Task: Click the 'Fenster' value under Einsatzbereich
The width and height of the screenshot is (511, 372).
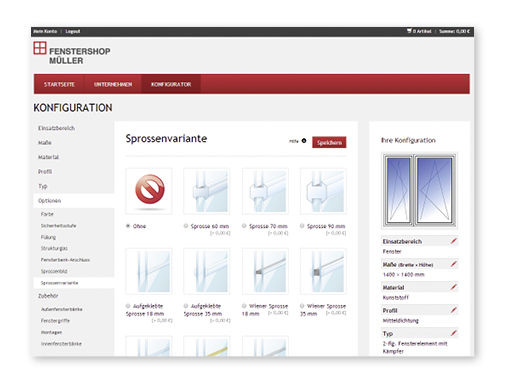Action: (x=392, y=252)
